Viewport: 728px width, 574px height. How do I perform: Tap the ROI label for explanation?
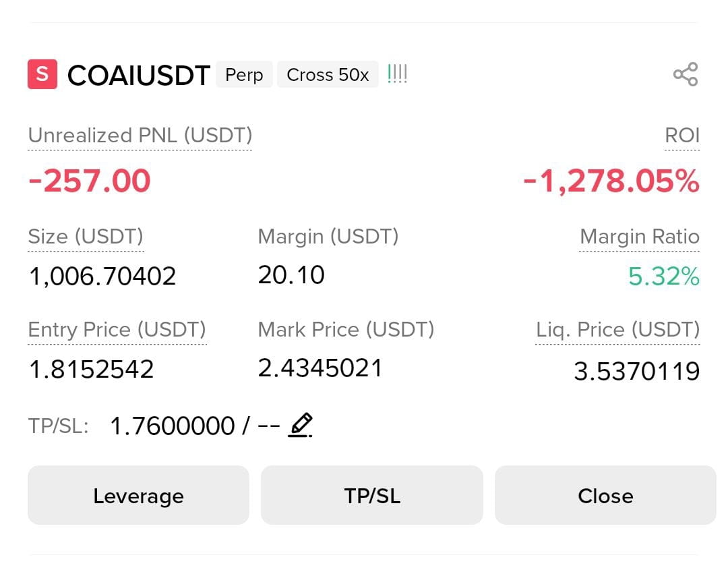tap(682, 136)
